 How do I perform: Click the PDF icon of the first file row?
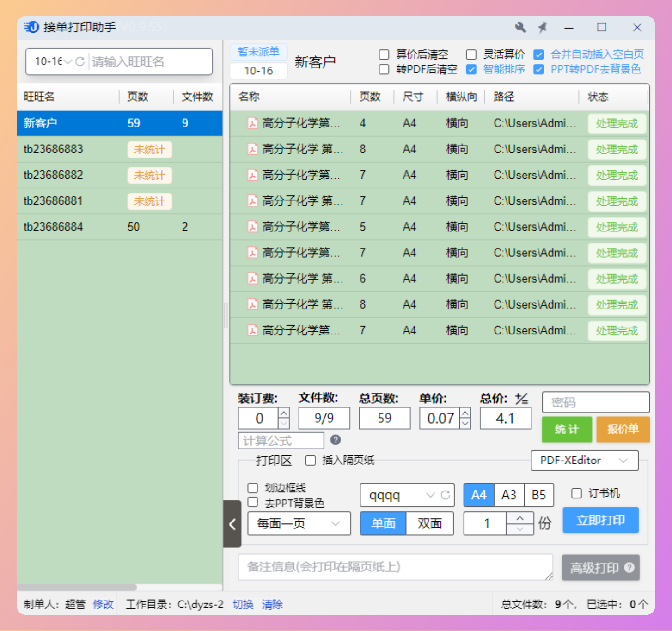tap(252, 123)
